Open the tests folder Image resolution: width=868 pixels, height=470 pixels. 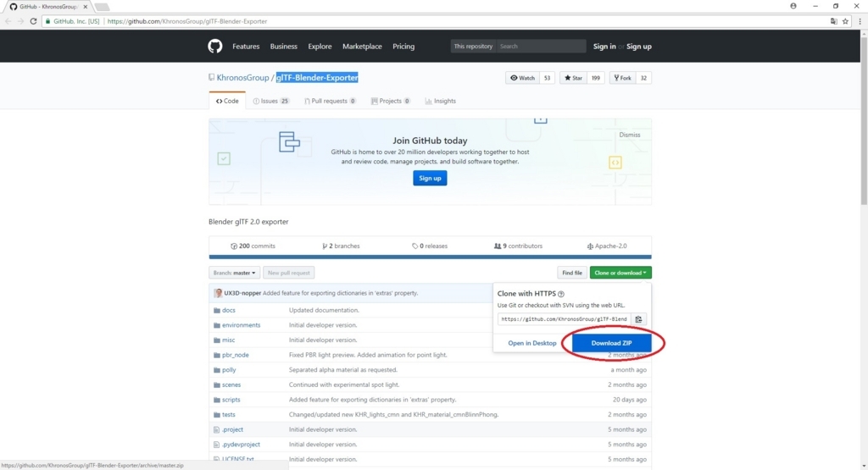(229, 415)
